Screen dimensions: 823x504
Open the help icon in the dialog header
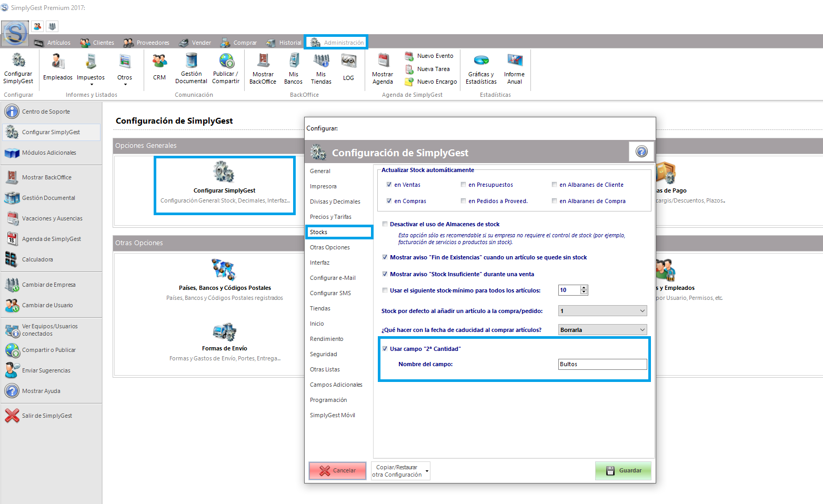click(641, 152)
